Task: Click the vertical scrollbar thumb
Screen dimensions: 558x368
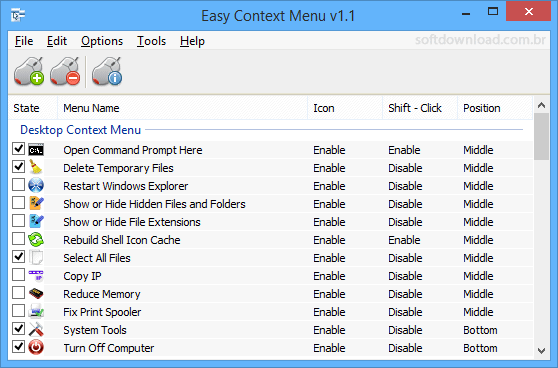Action: click(x=541, y=137)
